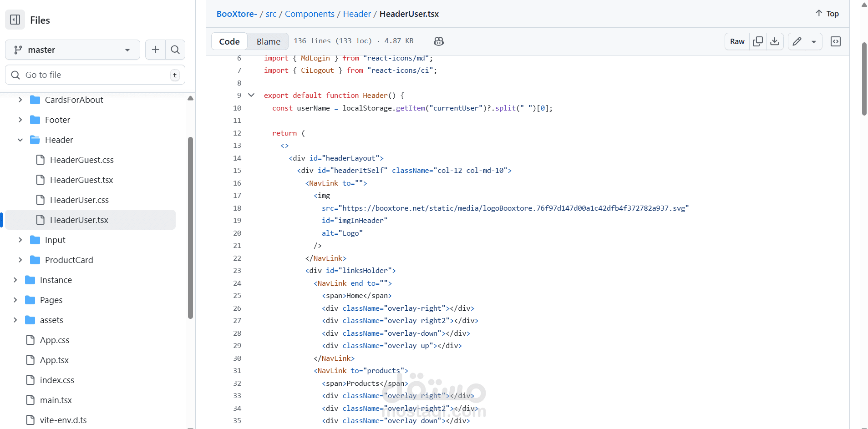Click the pencil edit file icon
868x429 pixels.
[797, 41]
